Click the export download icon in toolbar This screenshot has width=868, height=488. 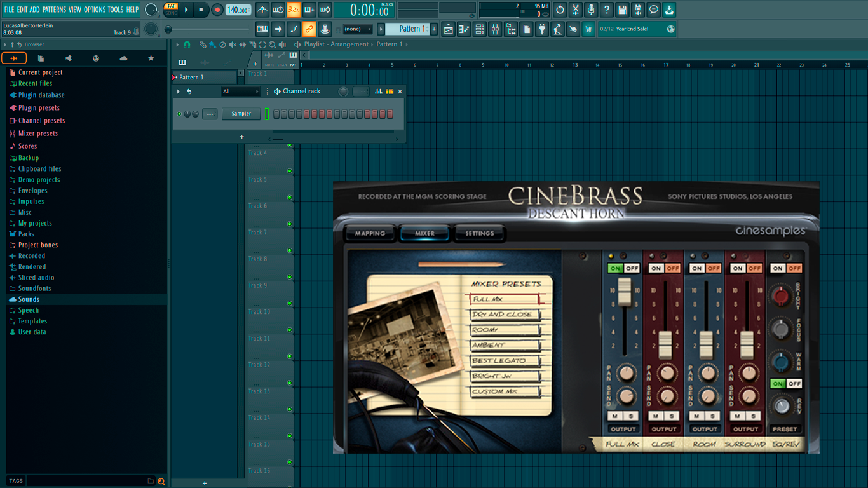point(669,10)
